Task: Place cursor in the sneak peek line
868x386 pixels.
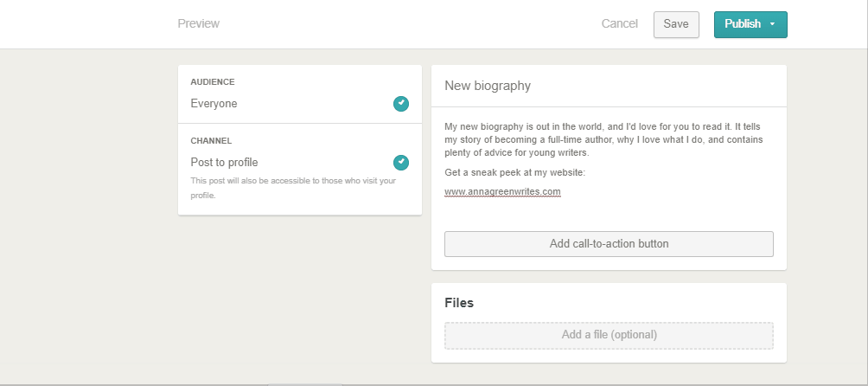Action: 514,172
